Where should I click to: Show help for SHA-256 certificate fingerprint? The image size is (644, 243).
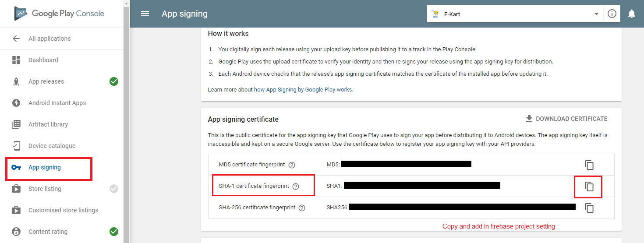tap(302, 208)
